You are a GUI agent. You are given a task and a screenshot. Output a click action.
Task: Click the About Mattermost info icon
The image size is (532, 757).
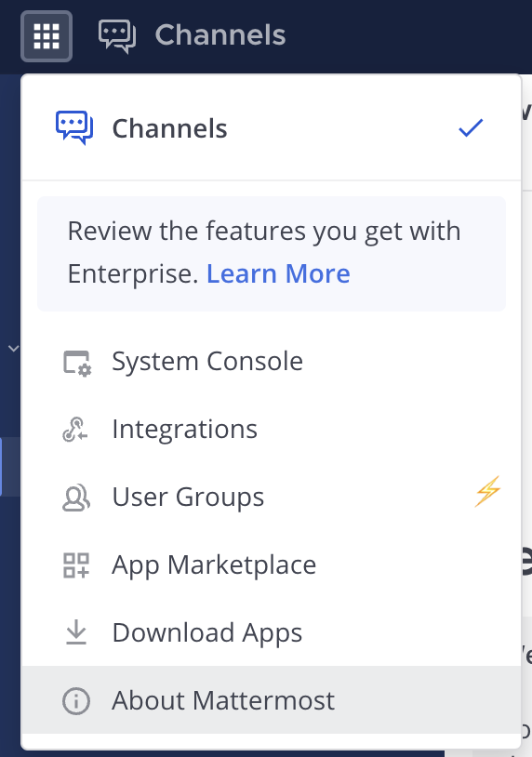click(x=76, y=700)
